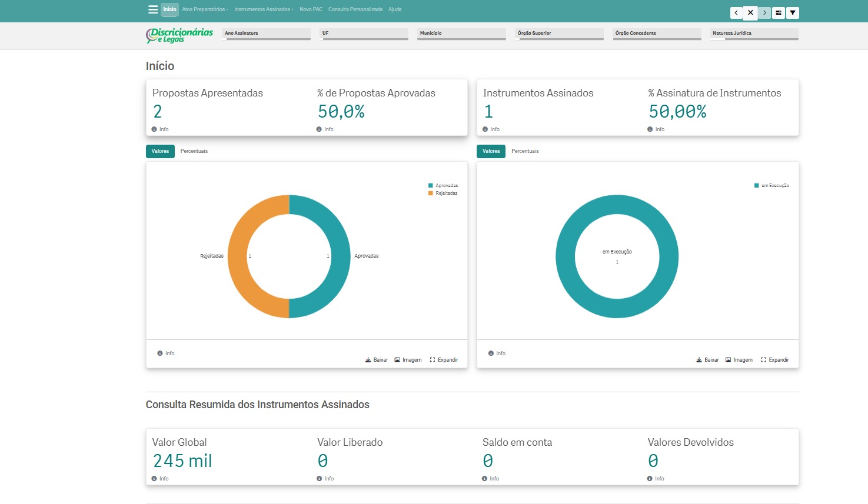The height and width of the screenshot is (504, 868).
Task: Open the Ano Assinatura filter
Action: pos(266,34)
